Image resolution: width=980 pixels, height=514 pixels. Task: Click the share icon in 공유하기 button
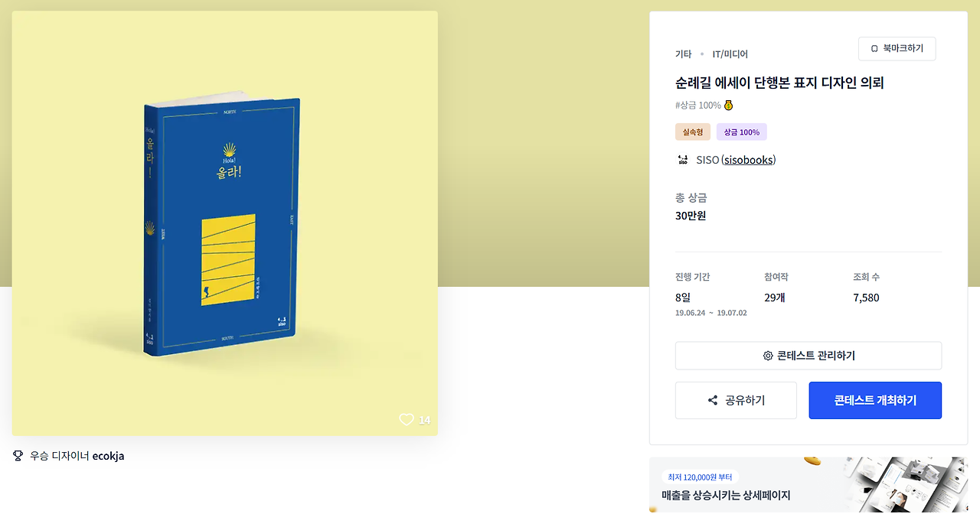tap(713, 400)
